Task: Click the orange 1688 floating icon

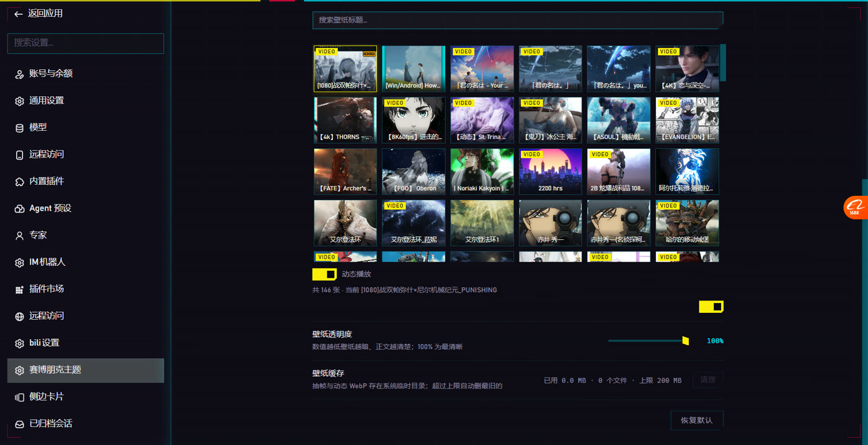Action: coord(855,208)
